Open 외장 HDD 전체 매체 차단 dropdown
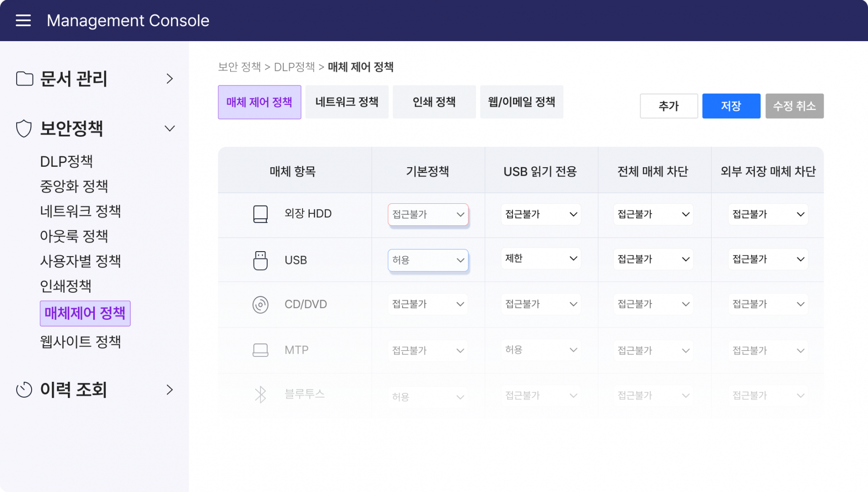The height and width of the screenshot is (492, 868). coord(653,214)
